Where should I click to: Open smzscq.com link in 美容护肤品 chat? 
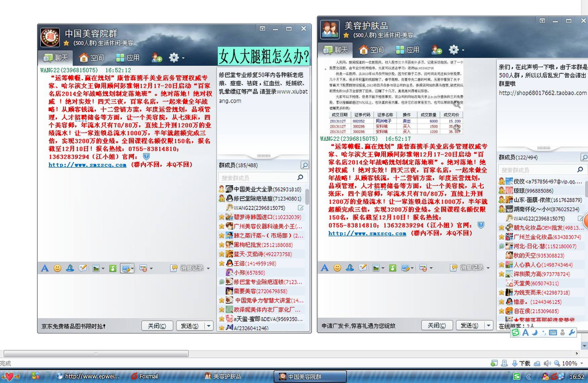coord(367,233)
